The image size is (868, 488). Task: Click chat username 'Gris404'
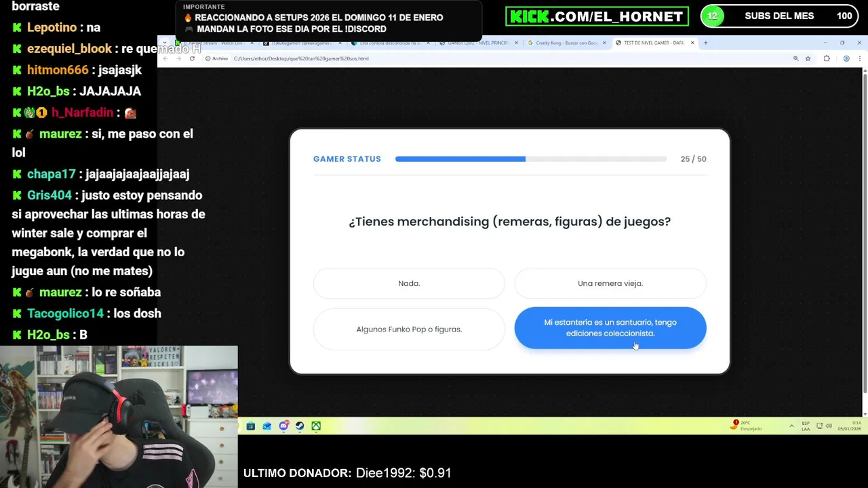(x=50, y=195)
